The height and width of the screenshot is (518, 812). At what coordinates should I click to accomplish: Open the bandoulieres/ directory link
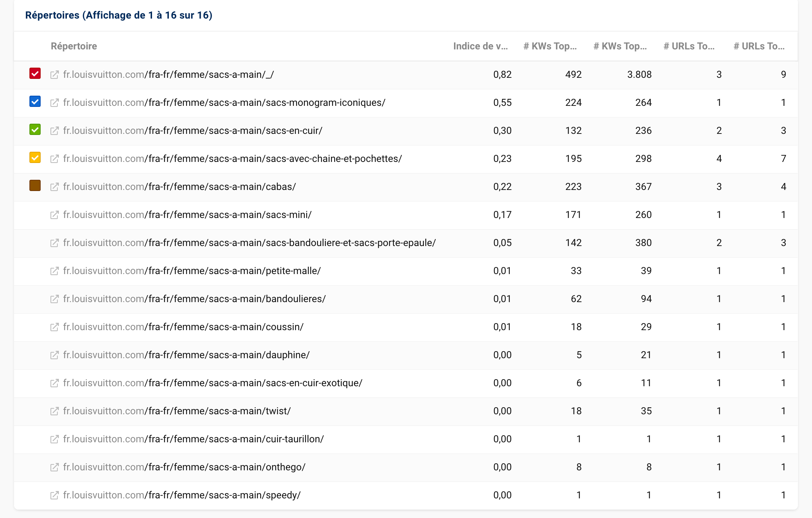[x=194, y=299]
